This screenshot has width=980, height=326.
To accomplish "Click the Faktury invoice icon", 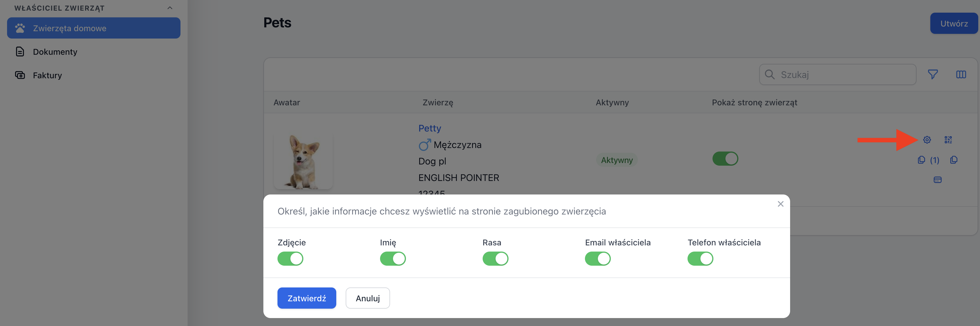I will 20,75.
